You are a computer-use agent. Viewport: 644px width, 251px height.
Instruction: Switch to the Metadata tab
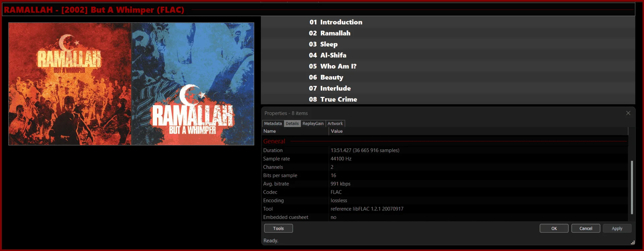tap(273, 123)
